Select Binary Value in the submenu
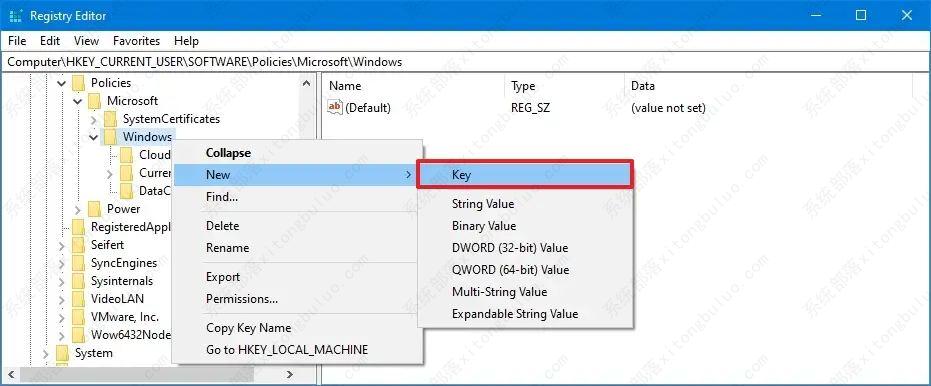931x386 pixels. pyautogui.click(x=525, y=226)
